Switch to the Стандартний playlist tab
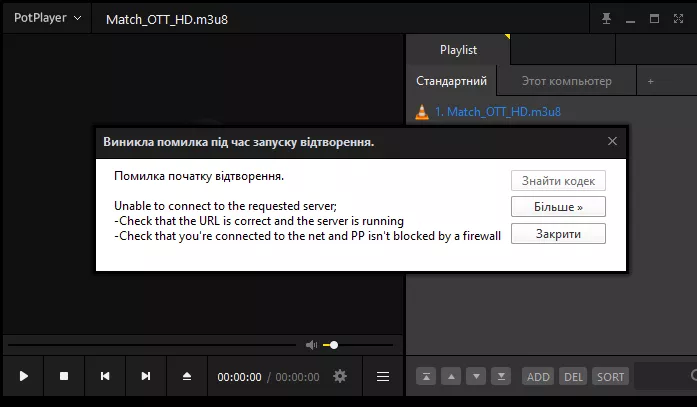697x407 pixels. pos(451,81)
